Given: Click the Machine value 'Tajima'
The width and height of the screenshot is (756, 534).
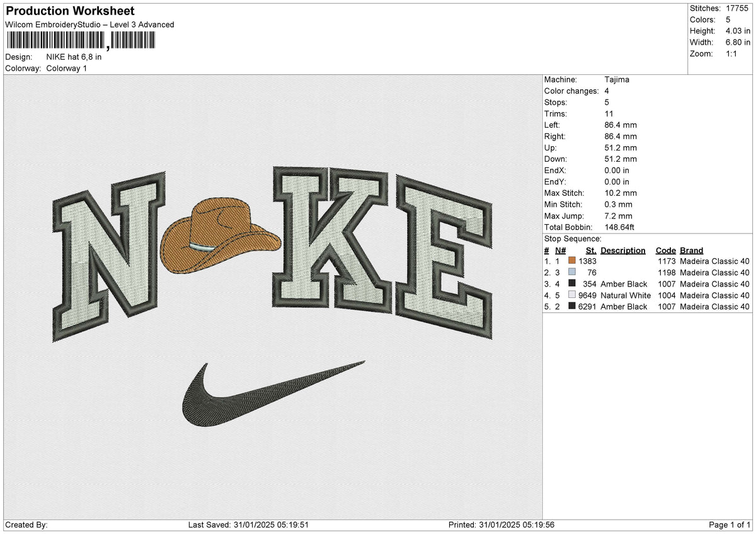Looking at the screenshot, I should (617, 79).
